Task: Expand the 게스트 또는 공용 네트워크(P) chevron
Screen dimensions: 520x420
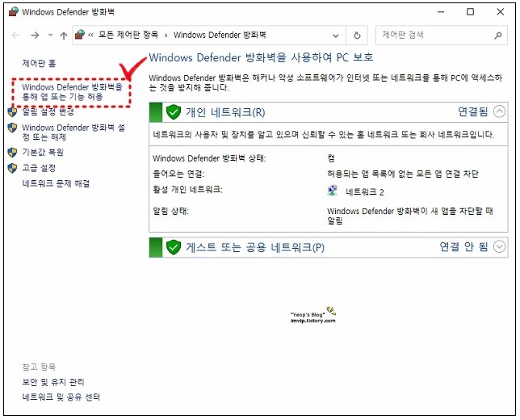Action: click(x=499, y=246)
